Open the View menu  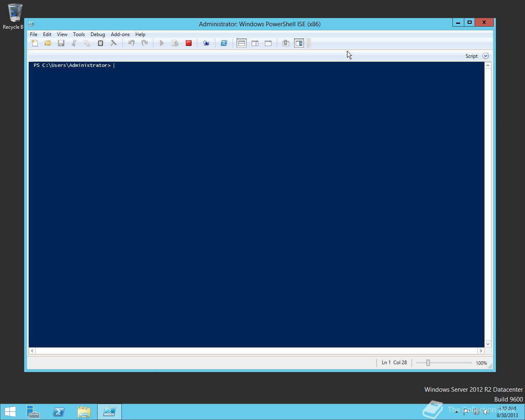[62, 34]
